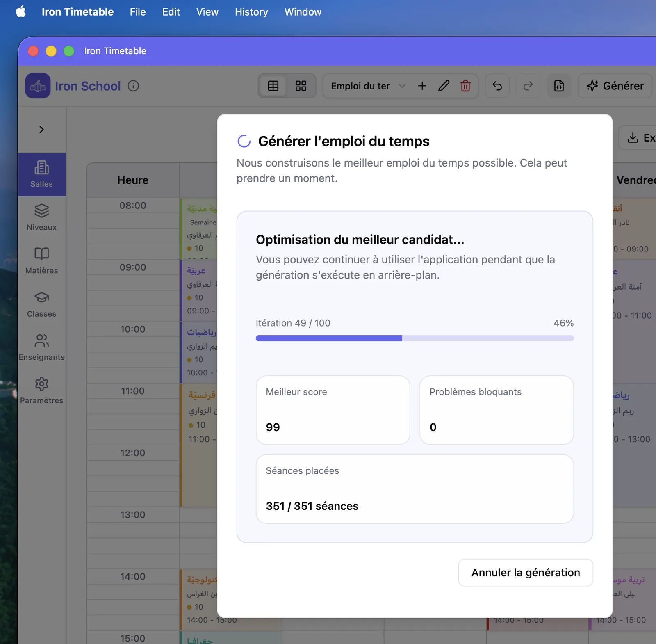The width and height of the screenshot is (656, 644).
Task: Edit timetable with pencil icon
Action: (x=444, y=86)
